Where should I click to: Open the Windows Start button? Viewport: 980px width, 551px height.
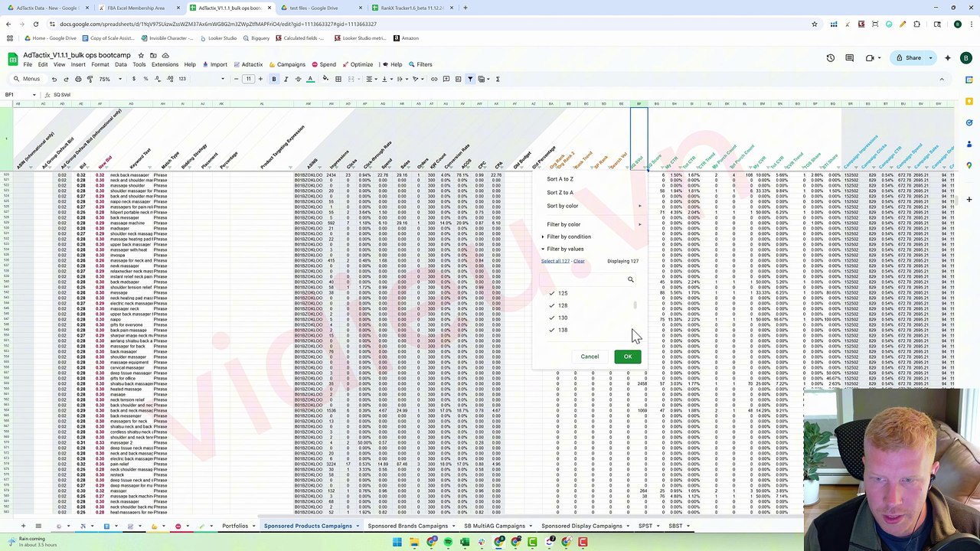(397, 543)
